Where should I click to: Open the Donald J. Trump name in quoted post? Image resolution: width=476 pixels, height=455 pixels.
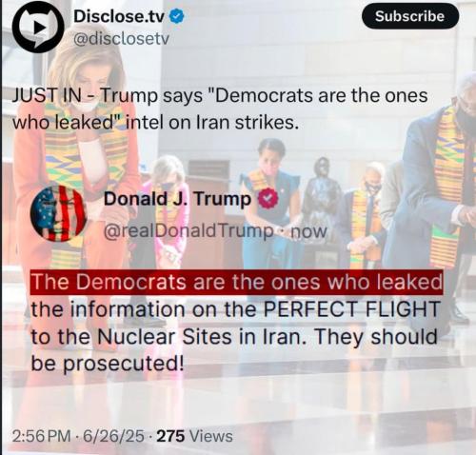177,199
